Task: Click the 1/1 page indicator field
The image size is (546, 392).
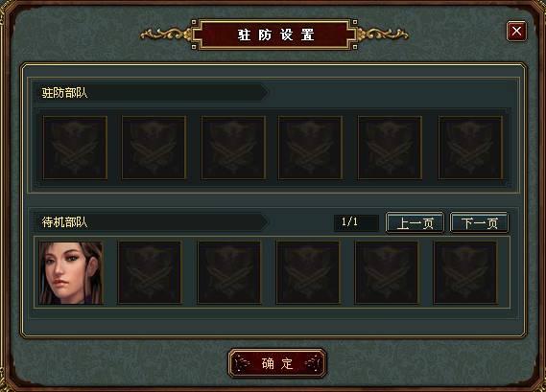Action: click(356, 222)
